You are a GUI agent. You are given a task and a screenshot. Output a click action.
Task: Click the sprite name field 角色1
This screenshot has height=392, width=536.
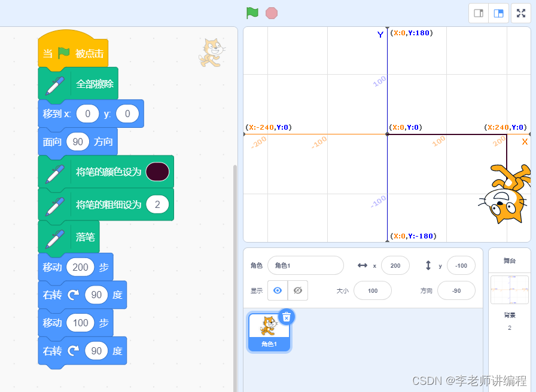pos(306,265)
